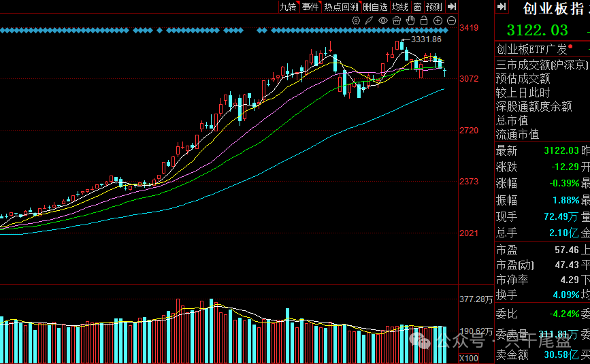This screenshot has width=590, height=364.
Task: Click the latest price 3122.03 header
Action: (538, 30)
